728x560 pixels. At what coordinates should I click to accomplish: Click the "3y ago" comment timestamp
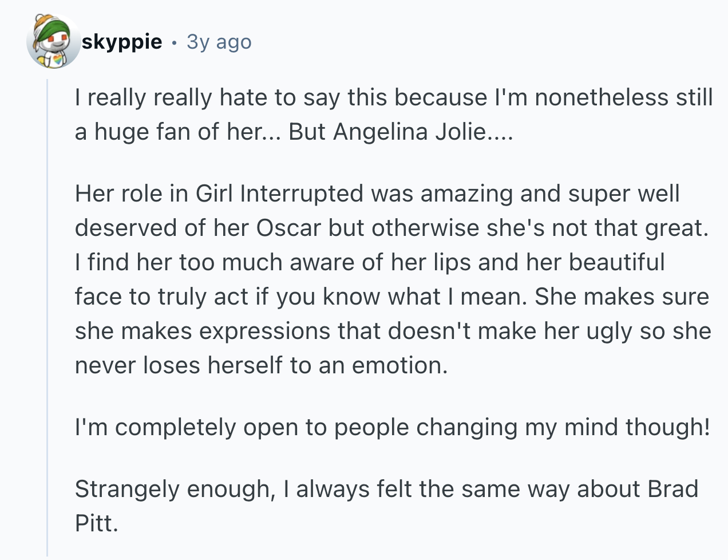[219, 42]
